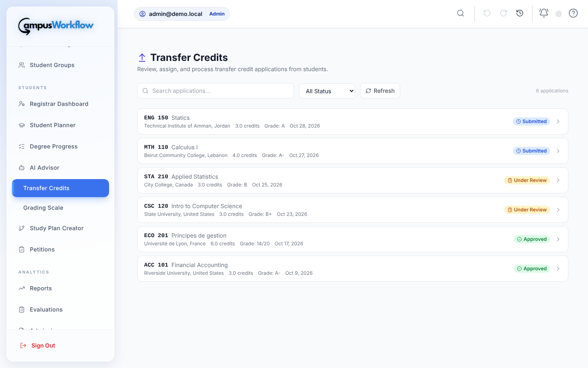Screen dimensions: 588x368
Task: Expand the STA 210 Applied Statistics chevron
Action: (x=558, y=180)
